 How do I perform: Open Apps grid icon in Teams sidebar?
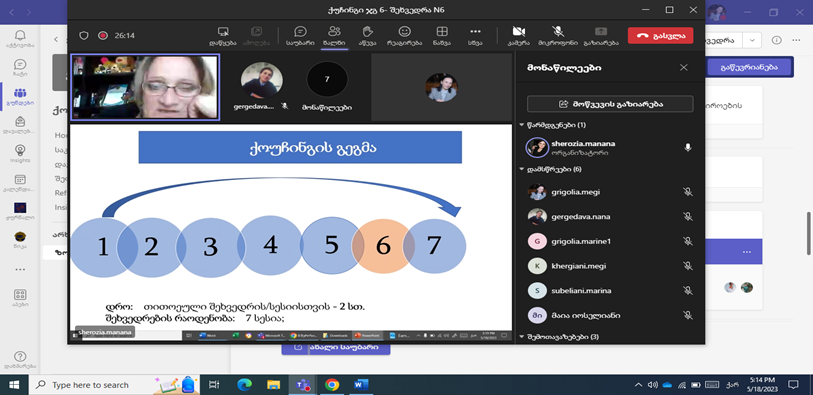pos(20,298)
